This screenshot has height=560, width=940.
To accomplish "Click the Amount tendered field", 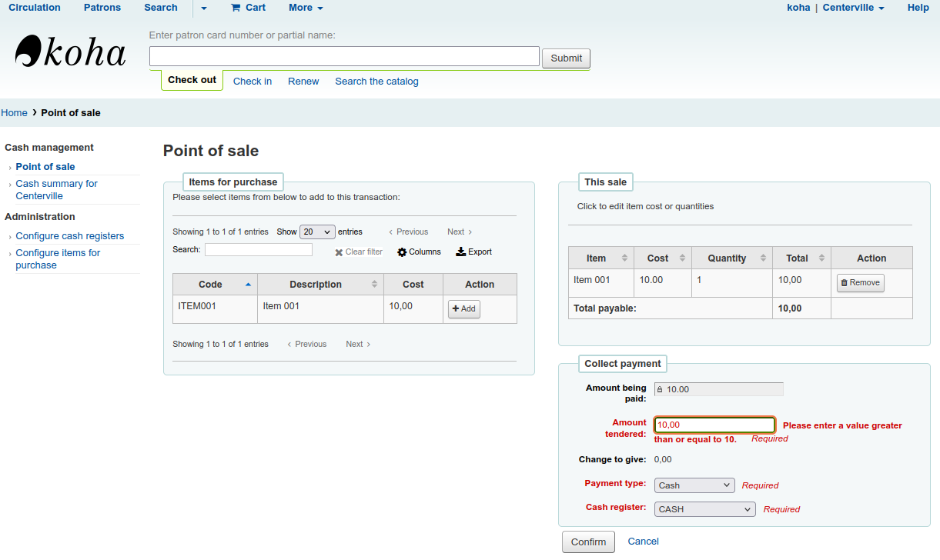I will pos(714,425).
